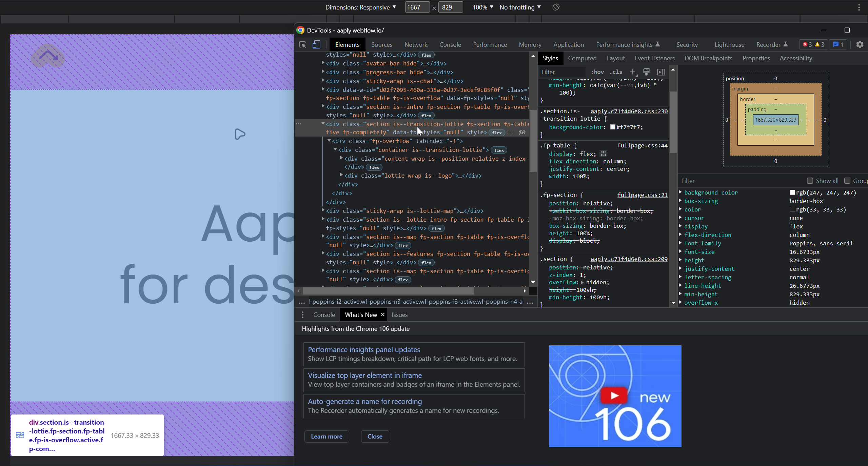
Task: Switch to the Network panel tab
Action: coord(416,44)
